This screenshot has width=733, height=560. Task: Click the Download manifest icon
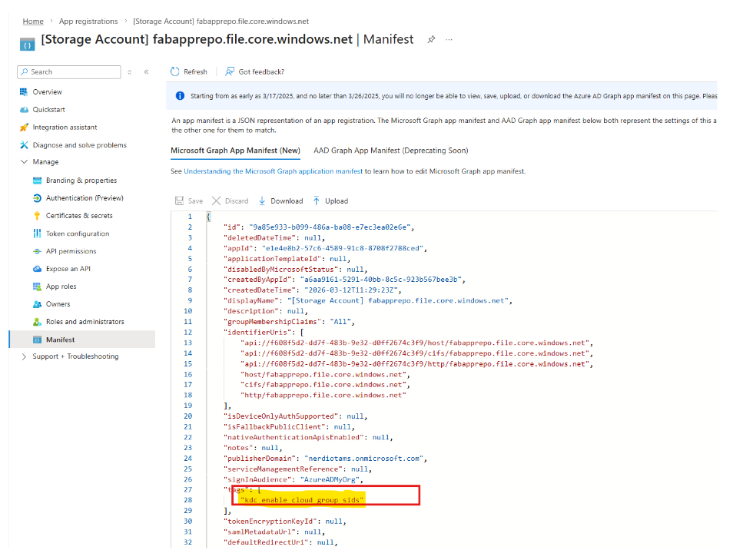[x=262, y=200]
